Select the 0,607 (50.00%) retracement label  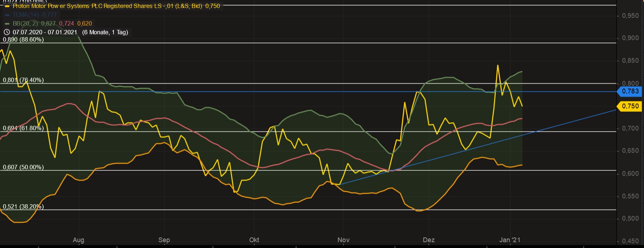click(x=23, y=167)
